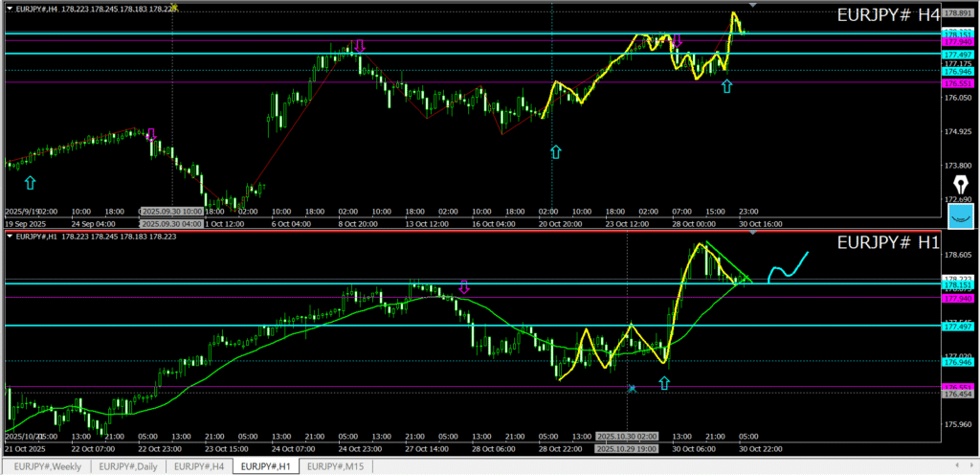Select the cyan hand-drawn projection line in H1
The width and height of the screenshot is (980, 475).
(788, 266)
